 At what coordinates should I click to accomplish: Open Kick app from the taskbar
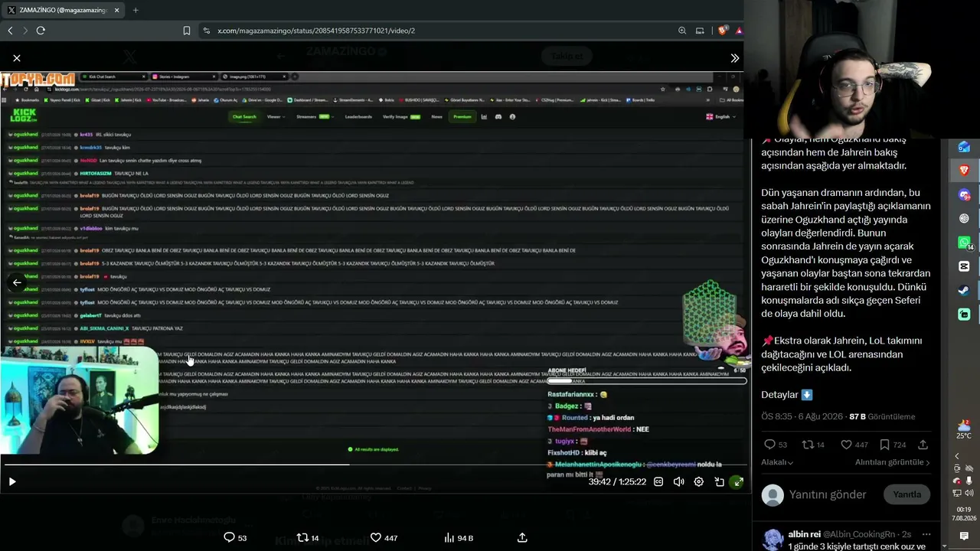(964, 314)
